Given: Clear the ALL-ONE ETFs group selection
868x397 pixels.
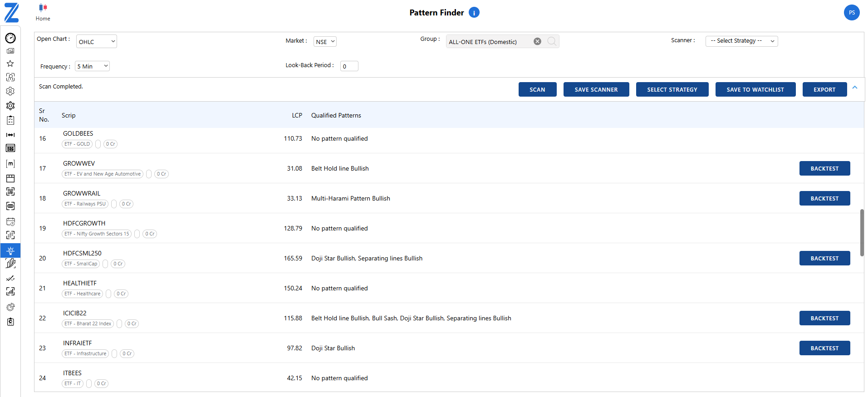Looking at the screenshot, I should point(537,41).
